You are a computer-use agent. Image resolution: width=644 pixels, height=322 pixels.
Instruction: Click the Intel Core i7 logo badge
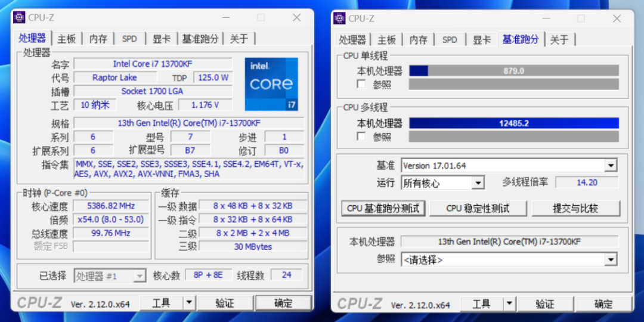coord(271,84)
